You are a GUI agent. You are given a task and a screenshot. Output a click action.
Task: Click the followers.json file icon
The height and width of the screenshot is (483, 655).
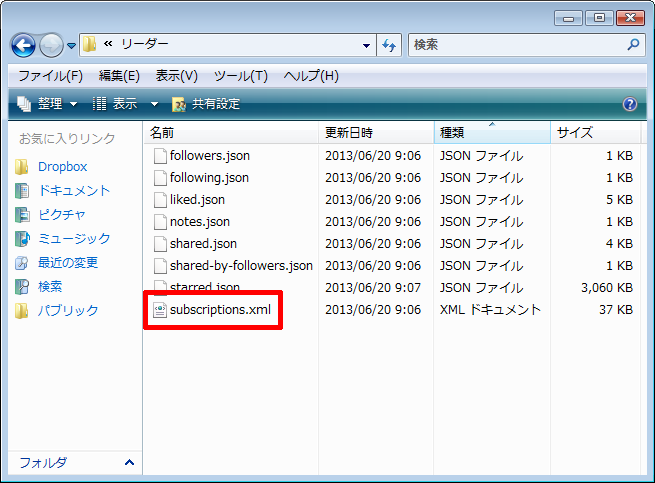(x=160, y=156)
